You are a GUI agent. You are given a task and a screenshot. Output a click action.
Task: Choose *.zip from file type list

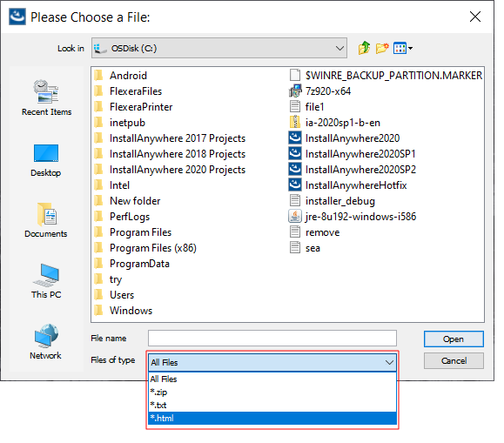pyautogui.click(x=272, y=393)
